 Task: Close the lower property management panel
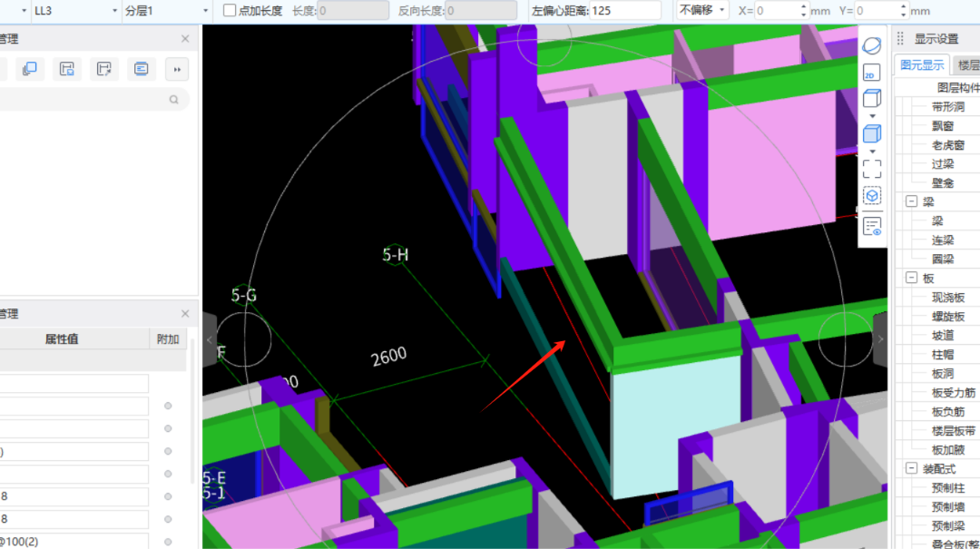point(185,313)
